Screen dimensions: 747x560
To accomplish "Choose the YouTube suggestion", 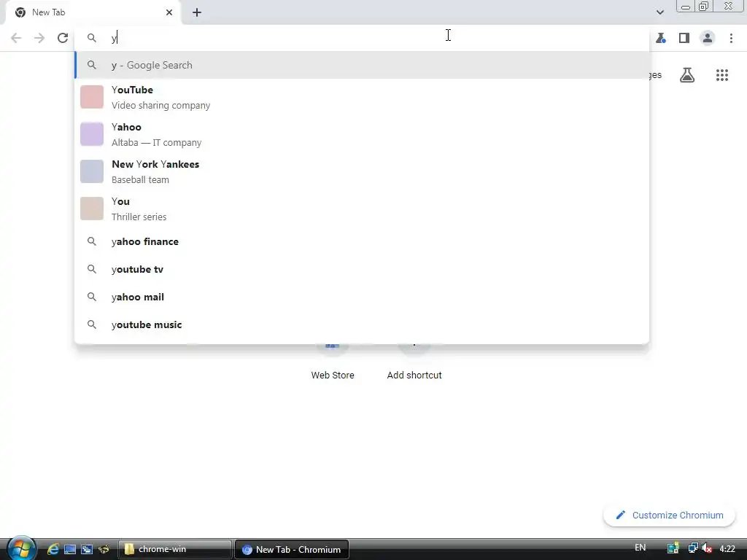I will pos(362,97).
